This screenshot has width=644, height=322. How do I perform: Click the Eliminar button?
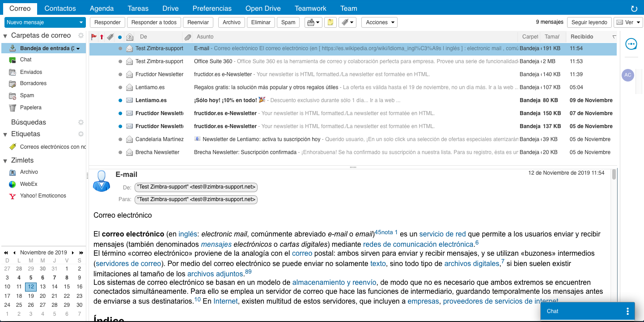point(261,22)
